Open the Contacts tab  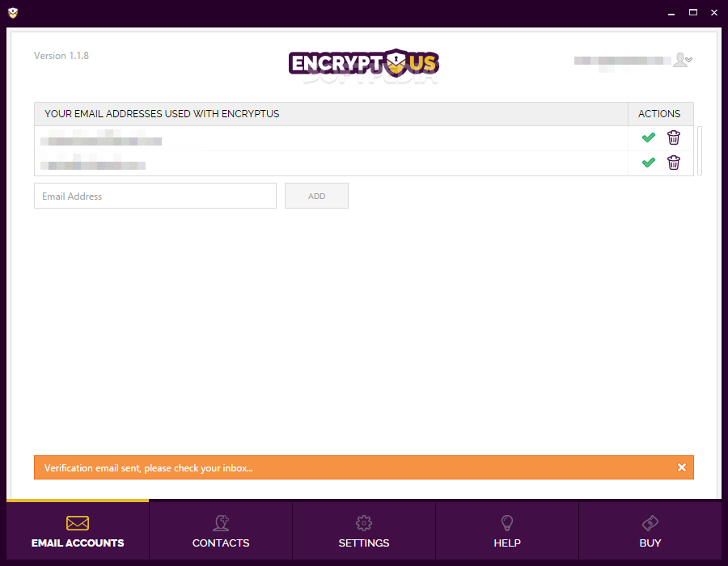point(221,530)
